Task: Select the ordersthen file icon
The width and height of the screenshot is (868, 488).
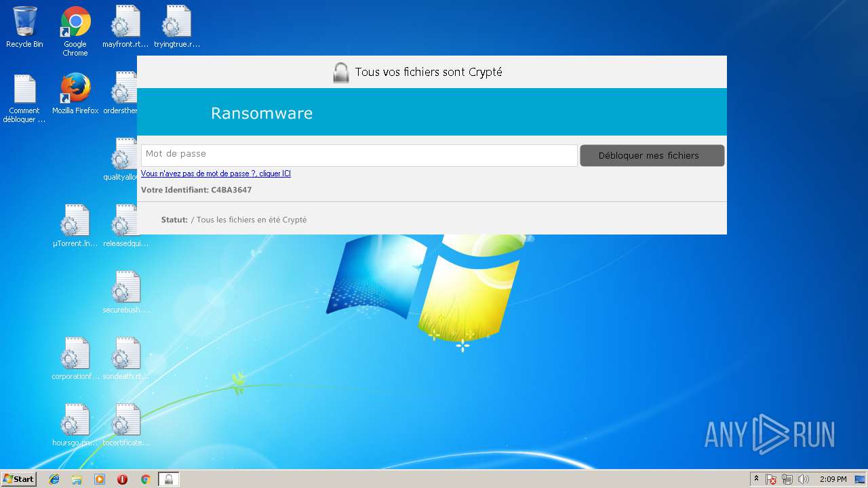Action: pos(122,94)
